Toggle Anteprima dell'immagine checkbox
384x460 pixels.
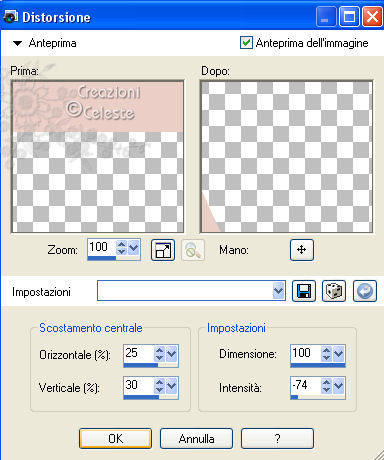point(246,43)
